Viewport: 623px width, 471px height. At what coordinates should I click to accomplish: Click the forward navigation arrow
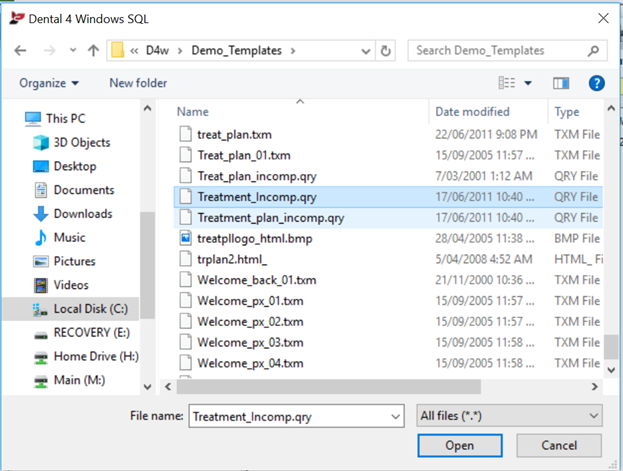49,50
